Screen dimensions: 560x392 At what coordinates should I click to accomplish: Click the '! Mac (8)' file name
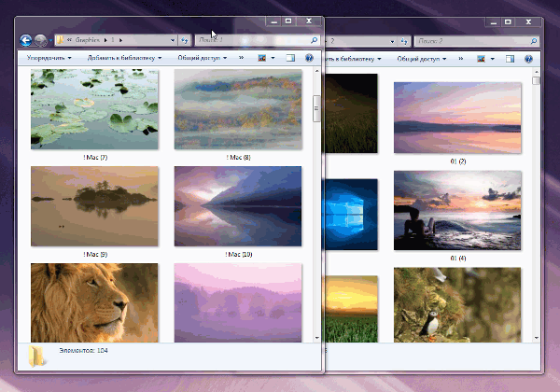point(238,158)
